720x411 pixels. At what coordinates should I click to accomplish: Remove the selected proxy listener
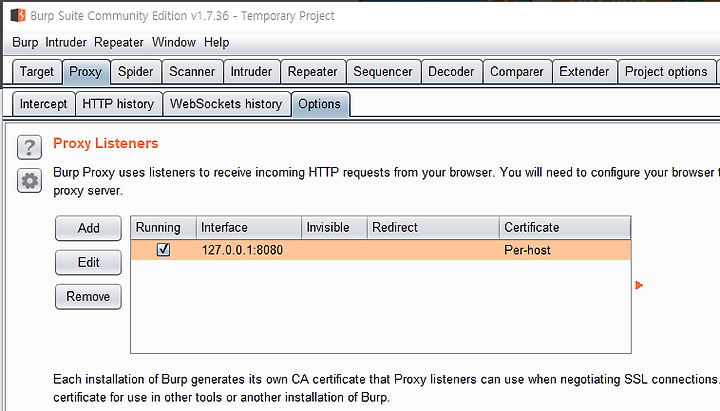(x=88, y=297)
